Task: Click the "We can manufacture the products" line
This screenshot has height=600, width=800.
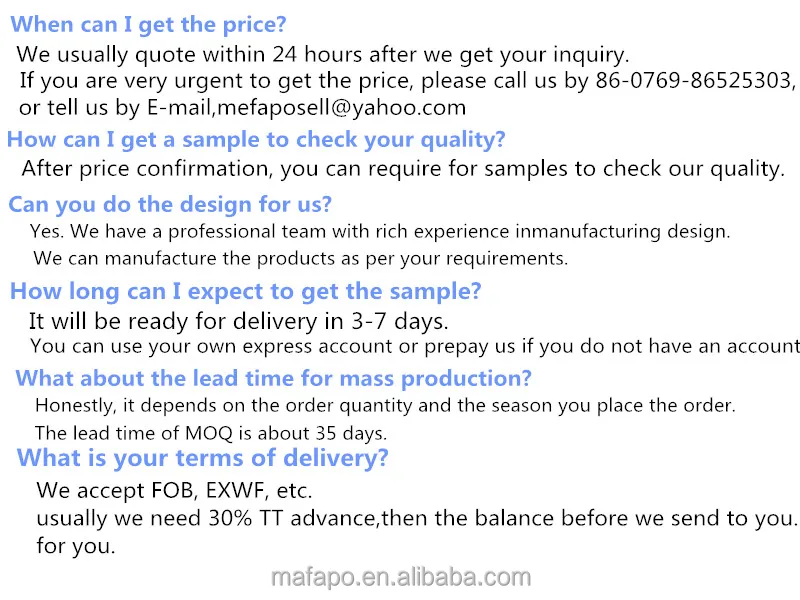Action: coord(300,259)
